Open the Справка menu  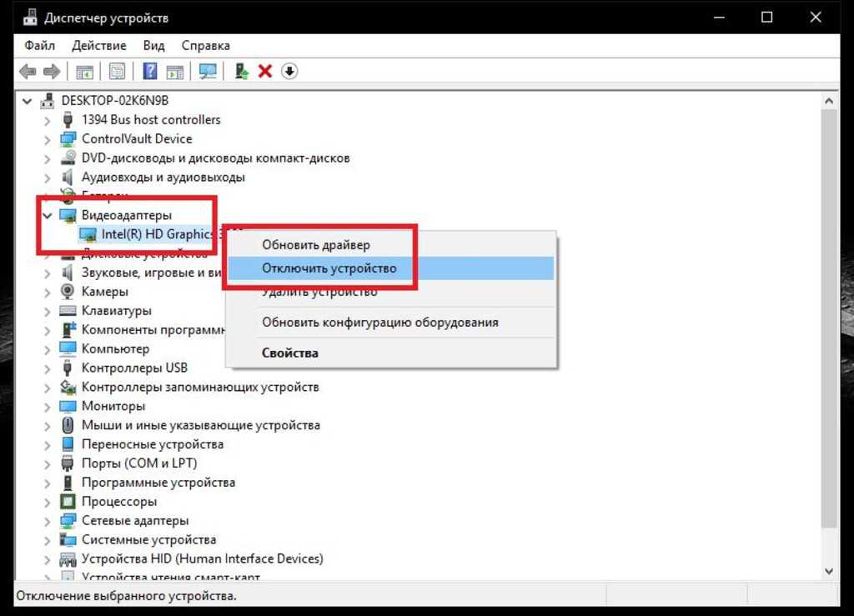pyautogui.click(x=205, y=46)
